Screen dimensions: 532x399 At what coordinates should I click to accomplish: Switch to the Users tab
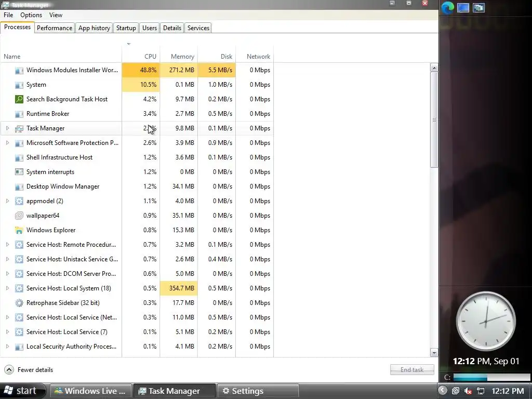[149, 28]
